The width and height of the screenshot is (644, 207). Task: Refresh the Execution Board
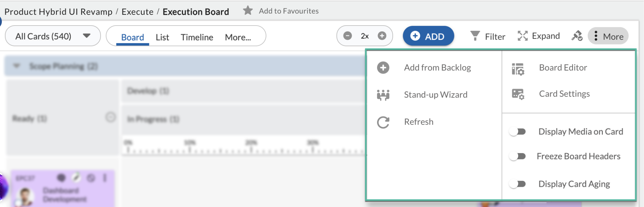419,122
